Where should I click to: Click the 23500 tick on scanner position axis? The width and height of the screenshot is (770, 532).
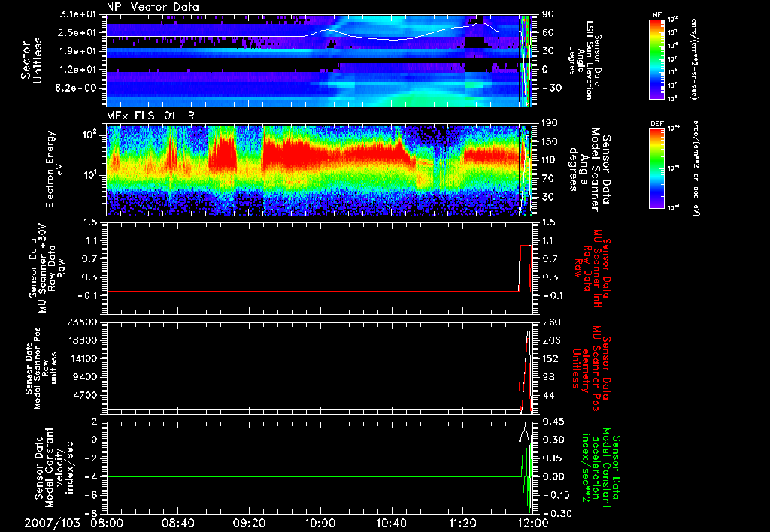coord(82,322)
